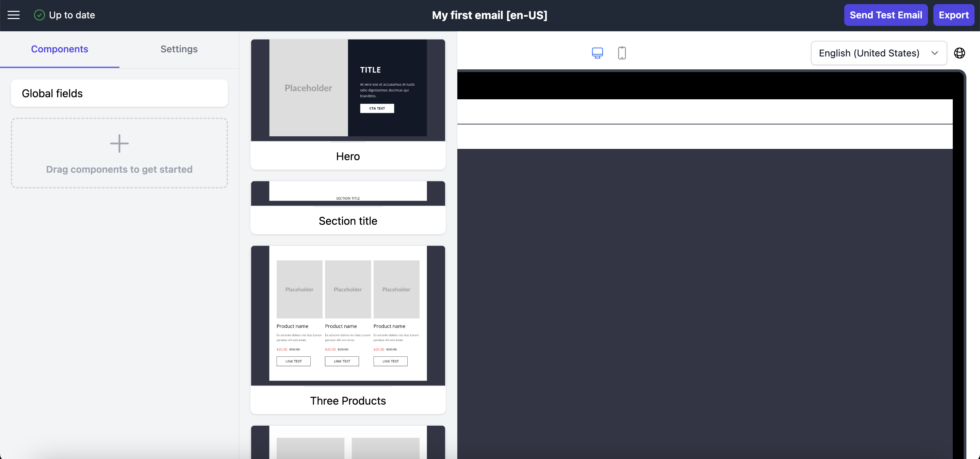
Task: Click the partially visible two-column component card
Action: (x=348, y=442)
